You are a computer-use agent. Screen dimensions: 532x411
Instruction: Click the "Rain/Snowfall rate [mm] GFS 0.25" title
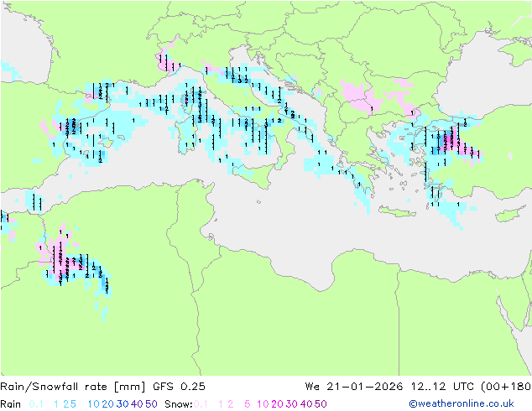102,387
